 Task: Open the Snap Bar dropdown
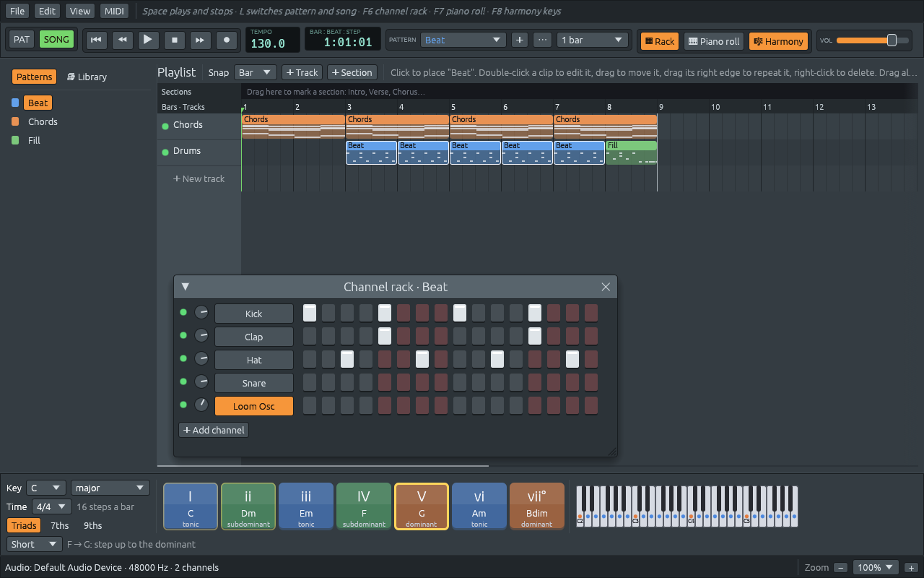(x=256, y=72)
